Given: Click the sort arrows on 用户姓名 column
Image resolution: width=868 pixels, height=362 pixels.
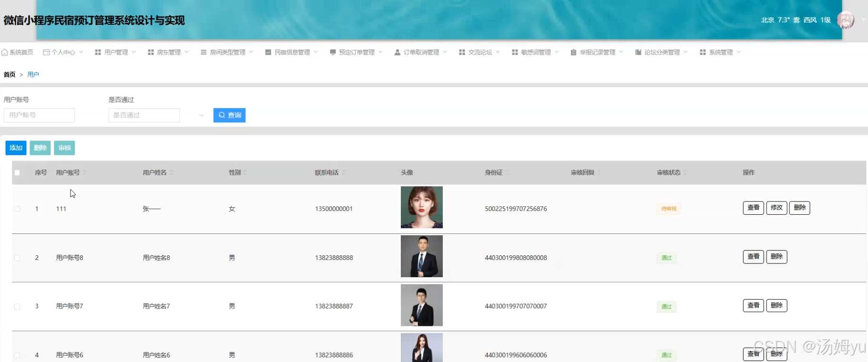Looking at the screenshot, I should (x=171, y=172).
